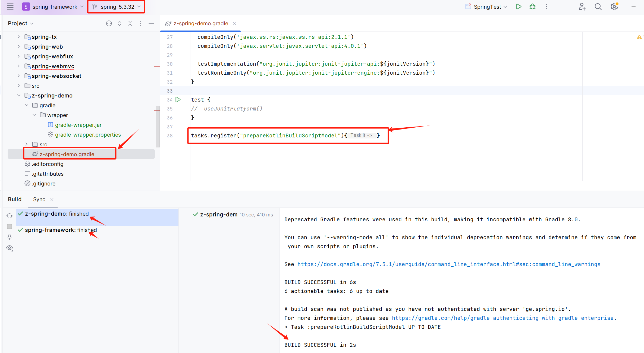
Task: Expand the spring-websocket module
Action: [18, 76]
